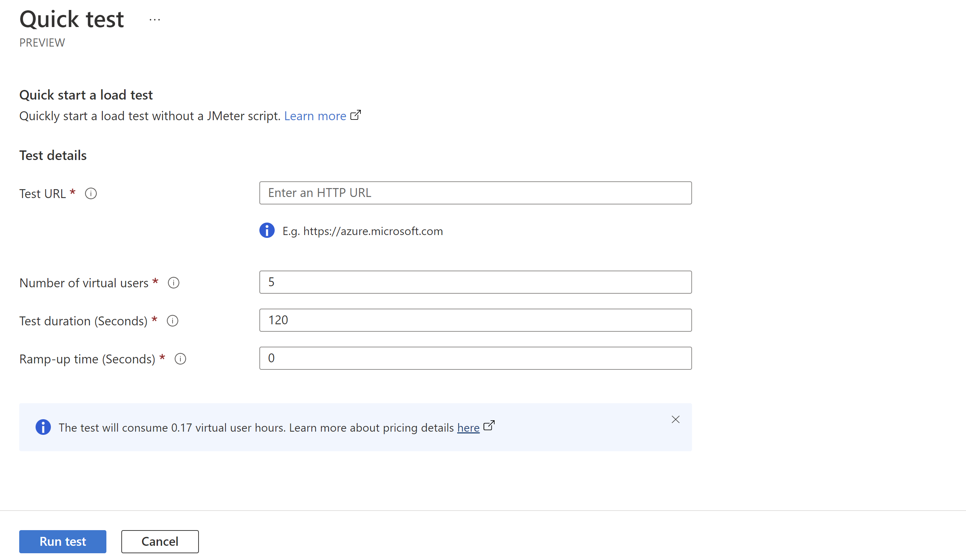
Task: Click external link icon beside pricing here
Action: pyautogui.click(x=489, y=426)
